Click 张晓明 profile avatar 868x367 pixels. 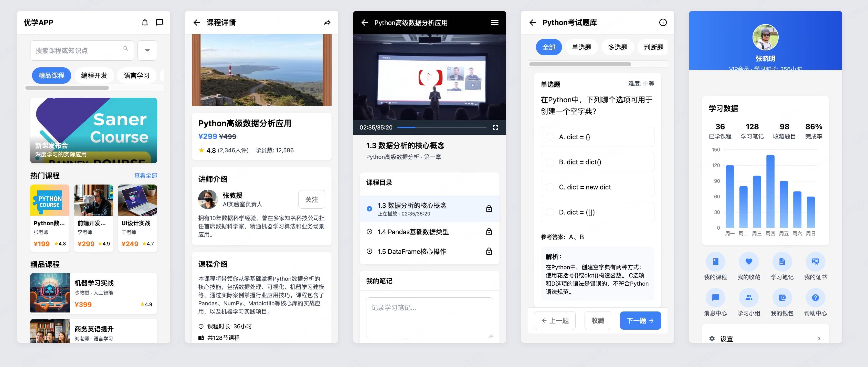pyautogui.click(x=765, y=37)
